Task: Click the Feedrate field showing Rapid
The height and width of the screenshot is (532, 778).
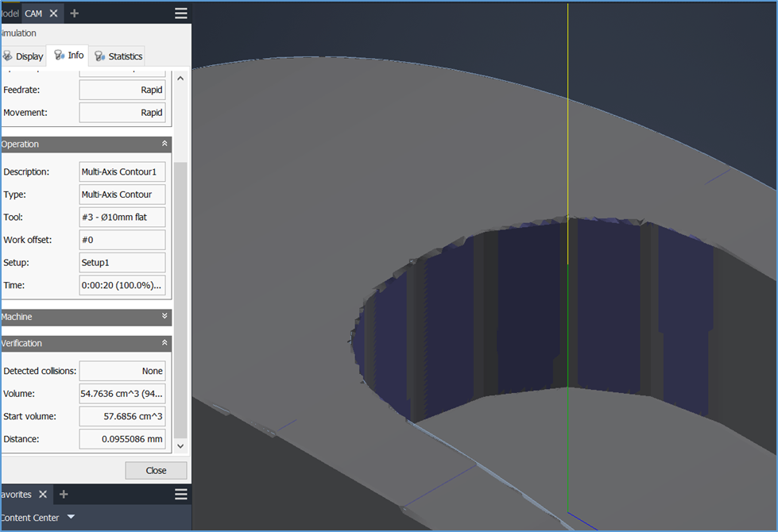Action: (121, 89)
